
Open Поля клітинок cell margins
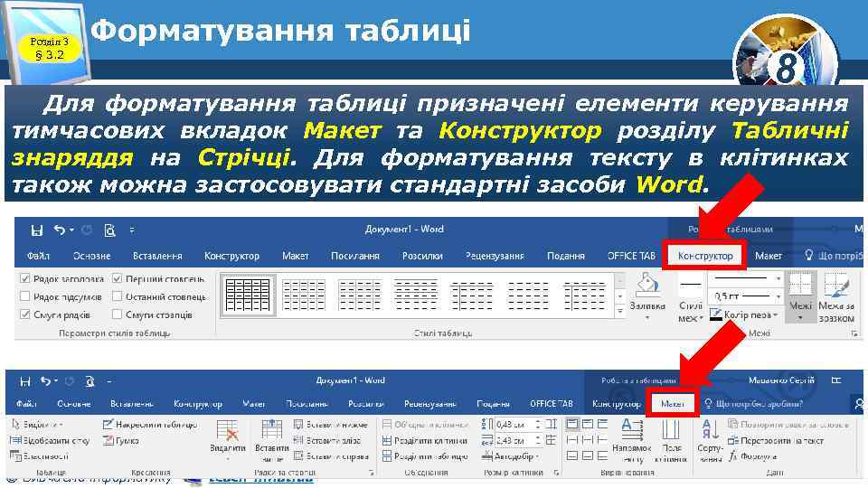click(x=670, y=441)
